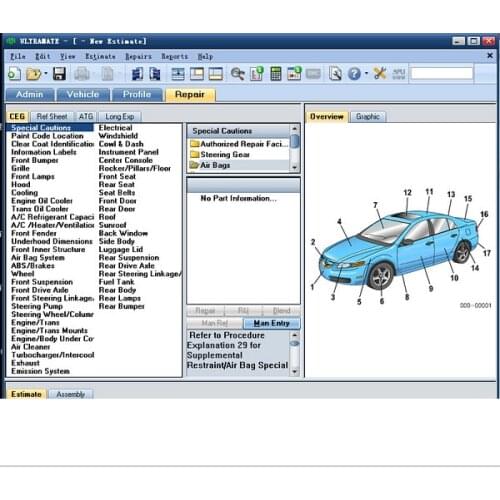Screen dimensions: 500x500
Task: Click scroll-down arrow in procedure notes box
Action: tap(294, 371)
